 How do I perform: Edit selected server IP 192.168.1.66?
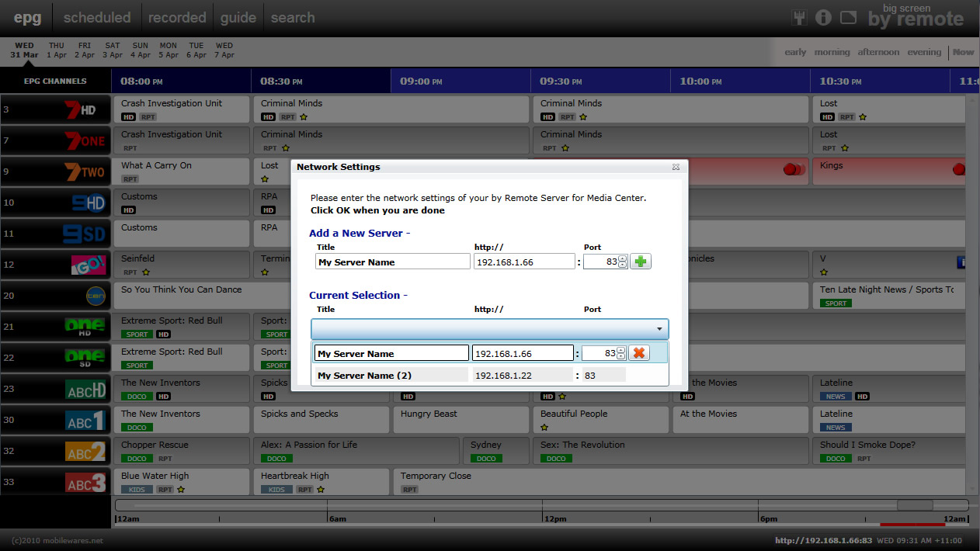[523, 353]
